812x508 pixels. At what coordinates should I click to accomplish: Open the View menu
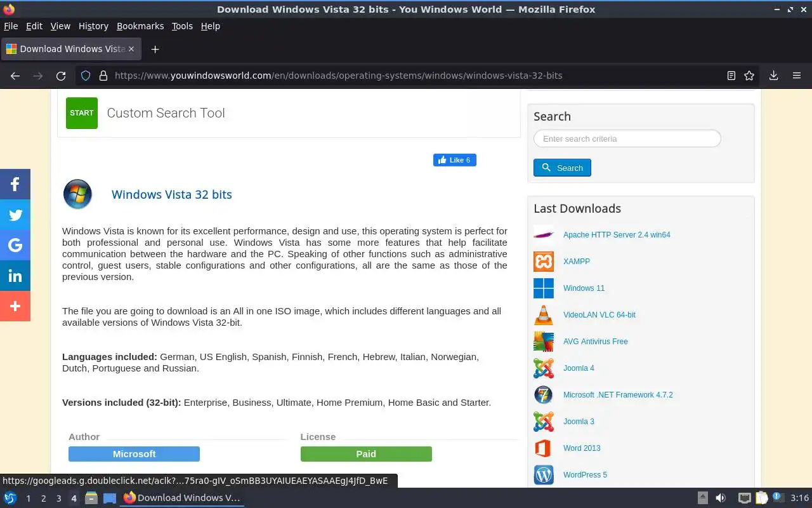point(60,26)
